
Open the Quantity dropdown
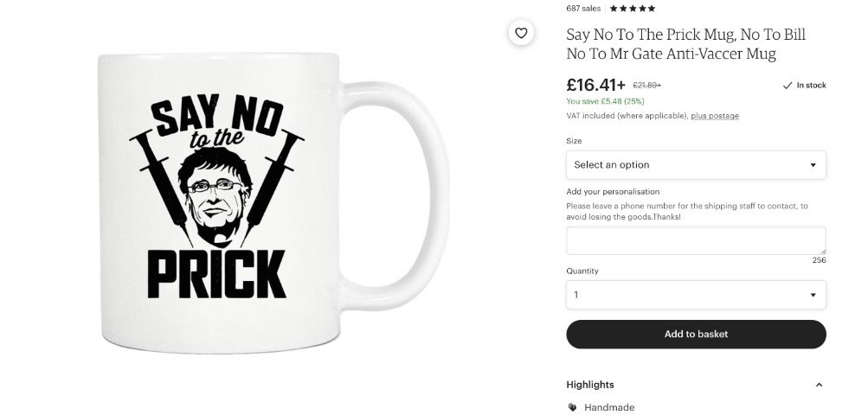pyautogui.click(x=696, y=295)
